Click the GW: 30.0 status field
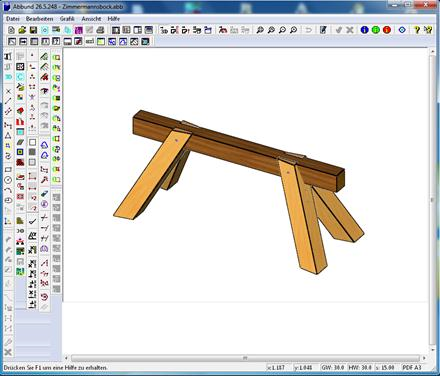440x376 pixels. click(x=333, y=367)
